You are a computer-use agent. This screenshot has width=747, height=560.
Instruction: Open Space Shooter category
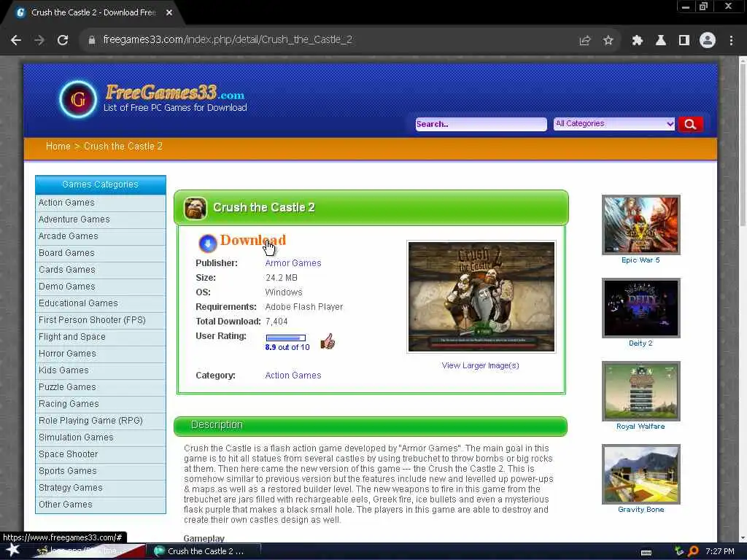[101, 454]
